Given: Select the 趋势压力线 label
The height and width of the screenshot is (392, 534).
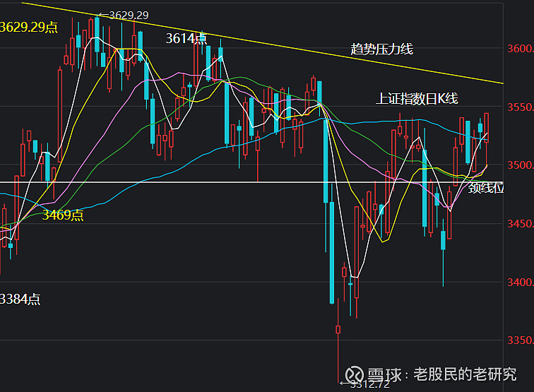Looking at the screenshot, I should click(x=381, y=49).
